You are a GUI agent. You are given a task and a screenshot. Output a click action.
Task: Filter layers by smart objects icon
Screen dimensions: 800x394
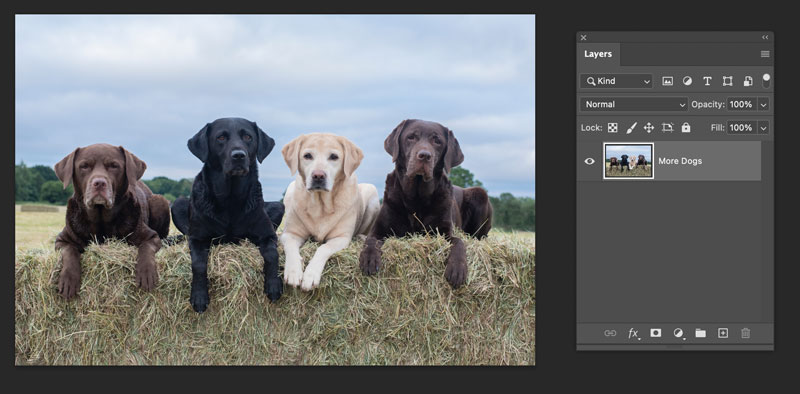tap(748, 81)
